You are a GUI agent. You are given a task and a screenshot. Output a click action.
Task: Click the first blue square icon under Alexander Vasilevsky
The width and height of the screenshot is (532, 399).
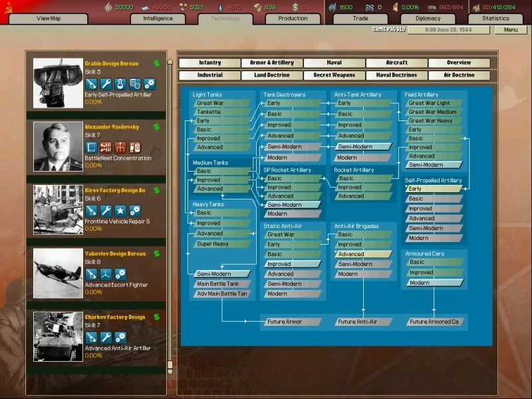point(91,147)
